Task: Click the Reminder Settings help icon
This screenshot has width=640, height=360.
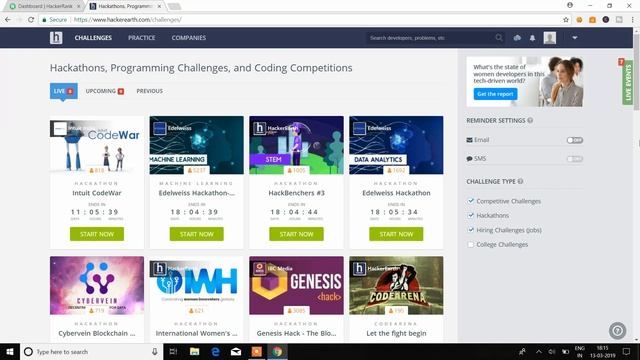Action: click(x=530, y=120)
